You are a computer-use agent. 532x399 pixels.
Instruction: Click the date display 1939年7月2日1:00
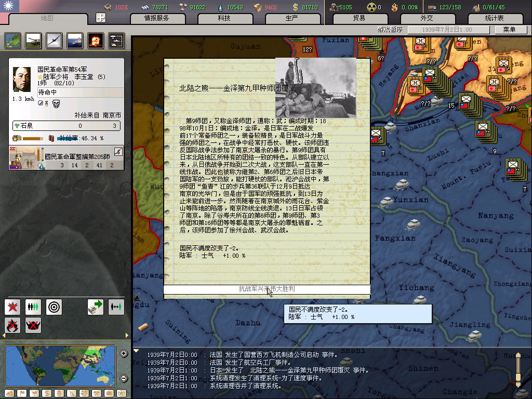point(448,30)
